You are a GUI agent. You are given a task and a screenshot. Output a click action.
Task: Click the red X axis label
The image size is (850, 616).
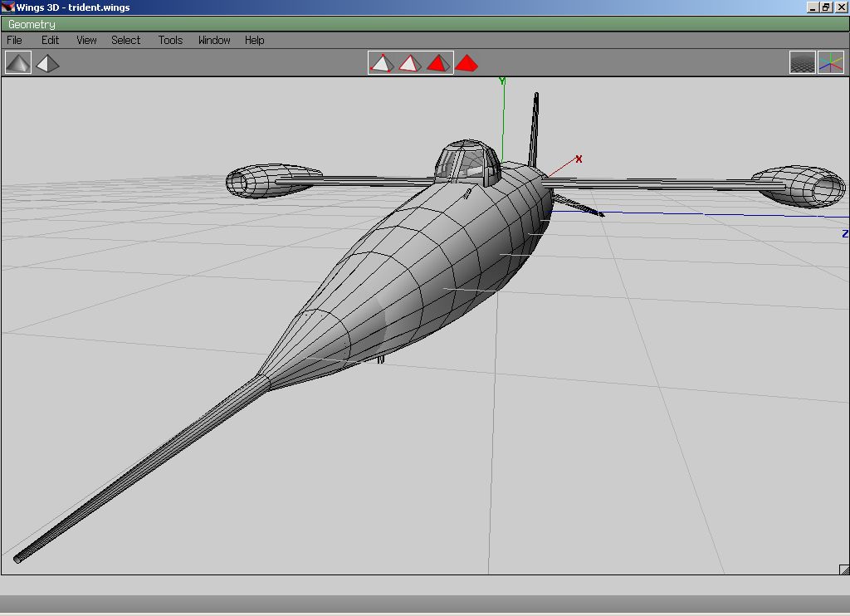pyautogui.click(x=579, y=159)
